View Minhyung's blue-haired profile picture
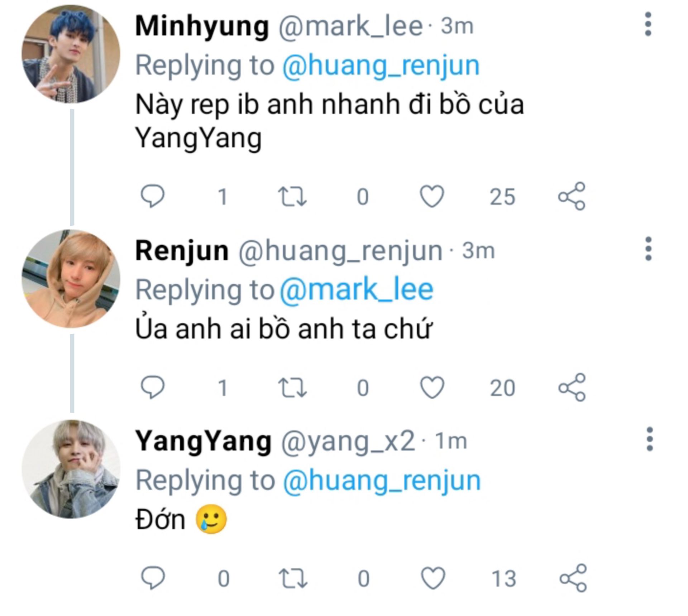The image size is (688, 616). pos(71,54)
